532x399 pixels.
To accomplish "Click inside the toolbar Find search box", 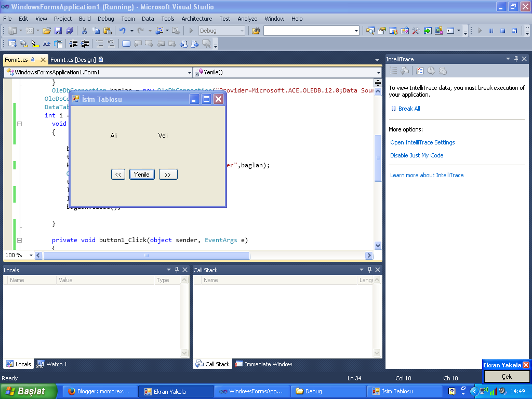I will (307, 31).
